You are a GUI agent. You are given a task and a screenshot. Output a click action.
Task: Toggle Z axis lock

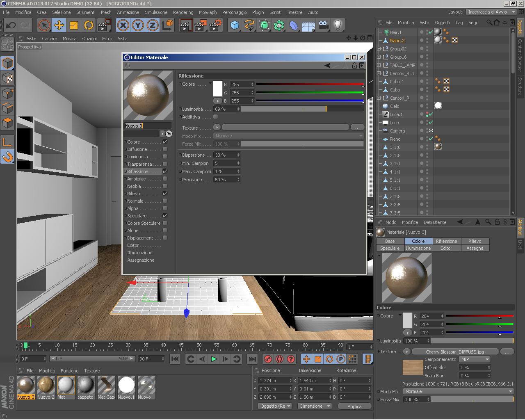click(153, 25)
